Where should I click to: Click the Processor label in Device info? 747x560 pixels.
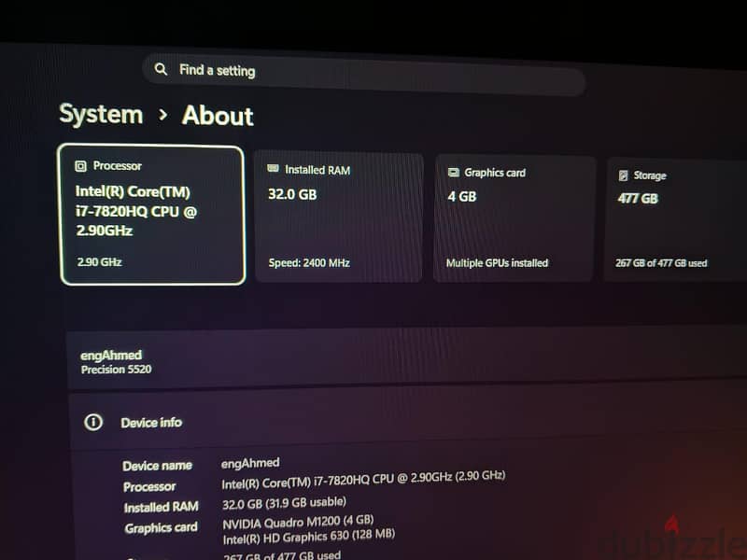(149, 486)
